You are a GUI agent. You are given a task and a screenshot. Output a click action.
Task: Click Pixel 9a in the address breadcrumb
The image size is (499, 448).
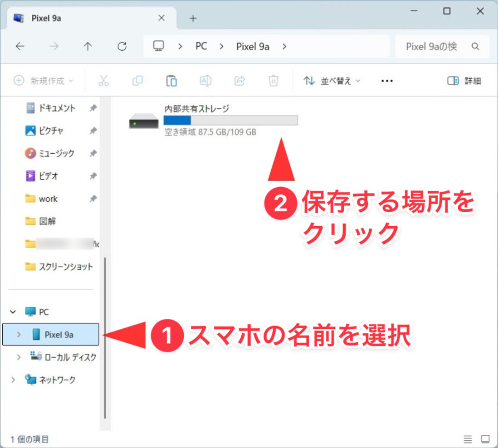click(x=253, y=46)
